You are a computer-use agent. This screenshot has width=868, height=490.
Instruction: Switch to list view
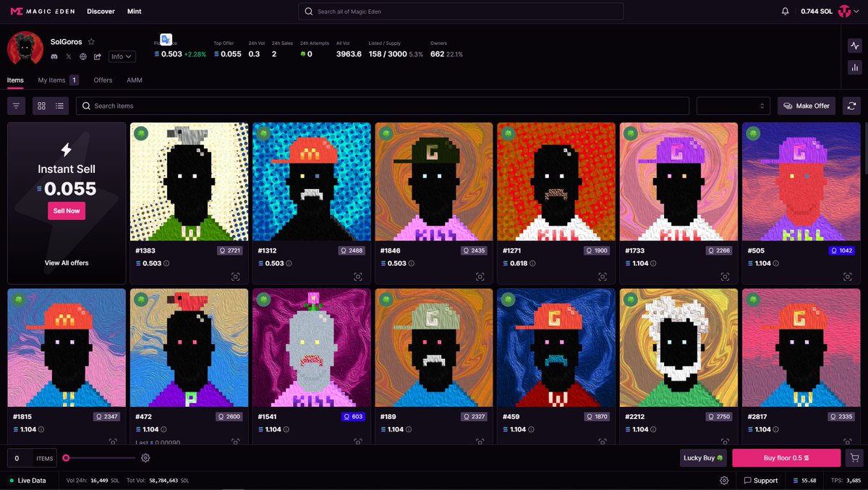point(60,106)
